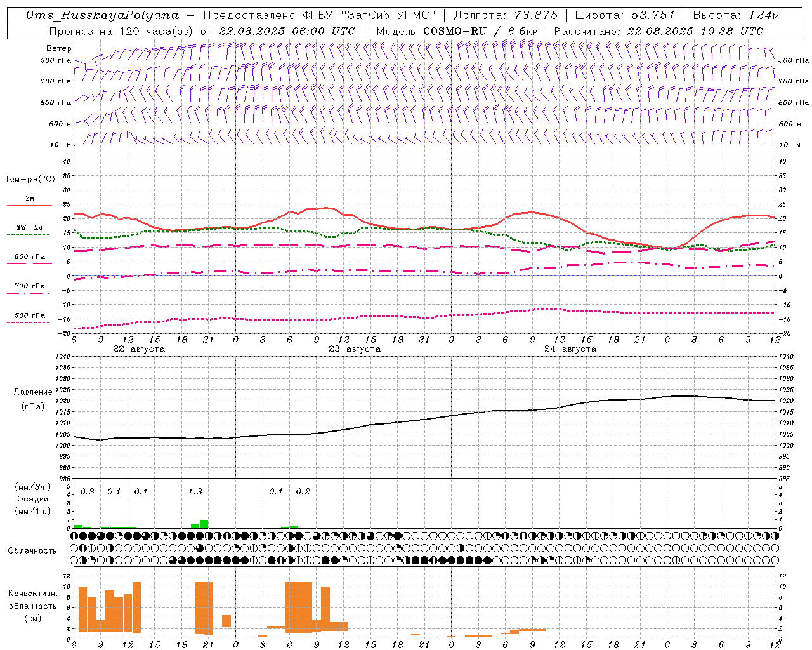Click the Облачность cloud cover label
This screenshot has height=650, width=812.
click(x=32, y=551)
